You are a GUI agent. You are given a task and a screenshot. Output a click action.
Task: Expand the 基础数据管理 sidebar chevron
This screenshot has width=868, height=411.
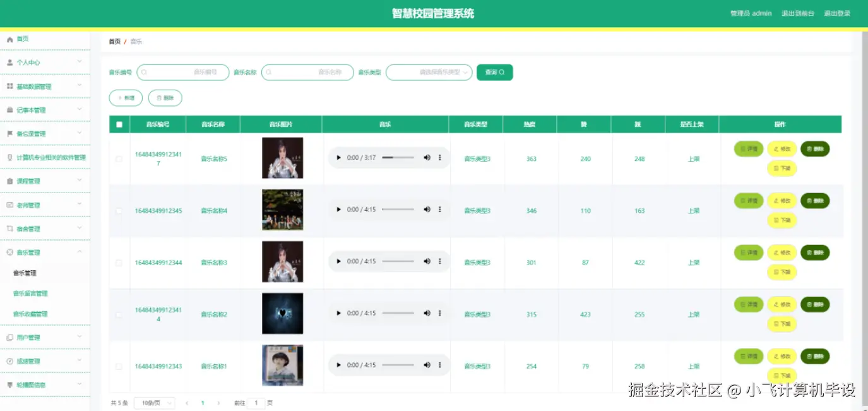80,86
